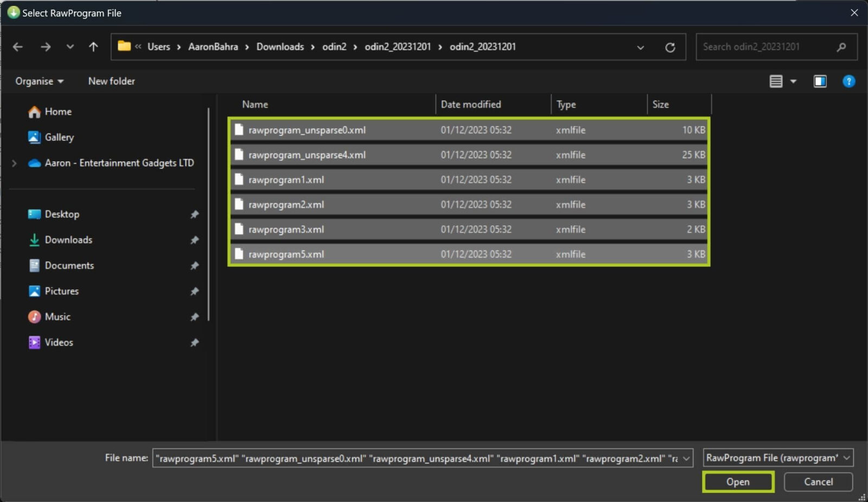868x502 pixels.
Task: Open the Home location in the sidebar
Action: coord(58,111)
